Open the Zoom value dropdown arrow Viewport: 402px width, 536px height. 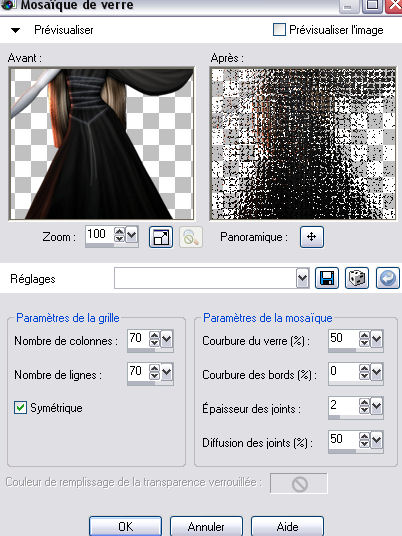click(x=132, y=235)
